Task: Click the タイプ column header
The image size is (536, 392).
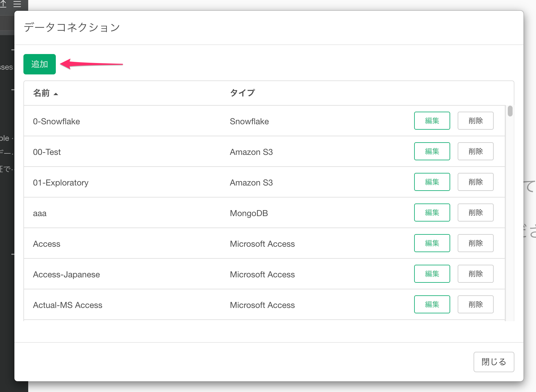Action: coord(242,93)
